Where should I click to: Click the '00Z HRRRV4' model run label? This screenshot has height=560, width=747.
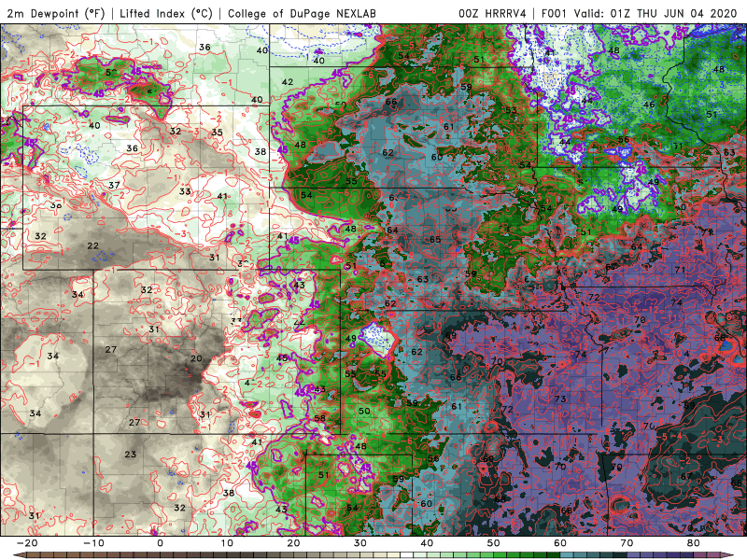(492, 13)
